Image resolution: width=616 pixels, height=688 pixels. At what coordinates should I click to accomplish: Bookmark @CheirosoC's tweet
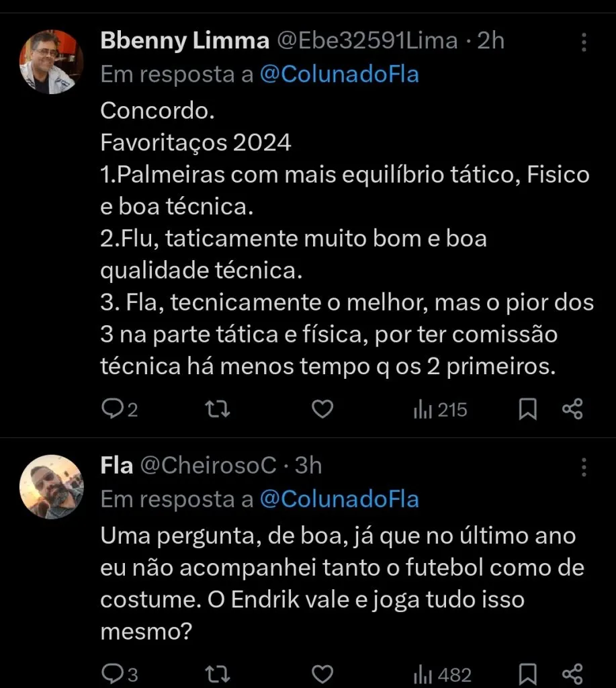[x=529, y=673]
